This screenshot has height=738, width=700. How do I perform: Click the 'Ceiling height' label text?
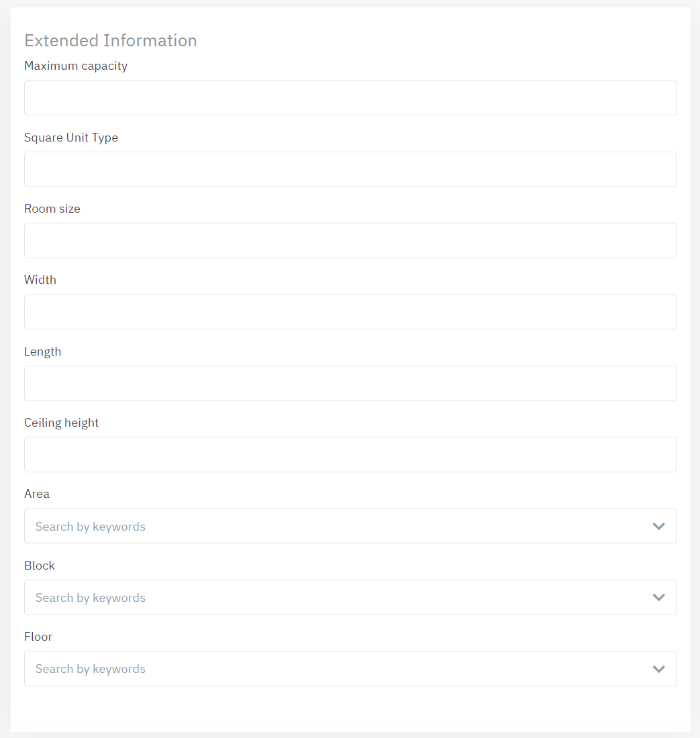[x=62, y=423]
